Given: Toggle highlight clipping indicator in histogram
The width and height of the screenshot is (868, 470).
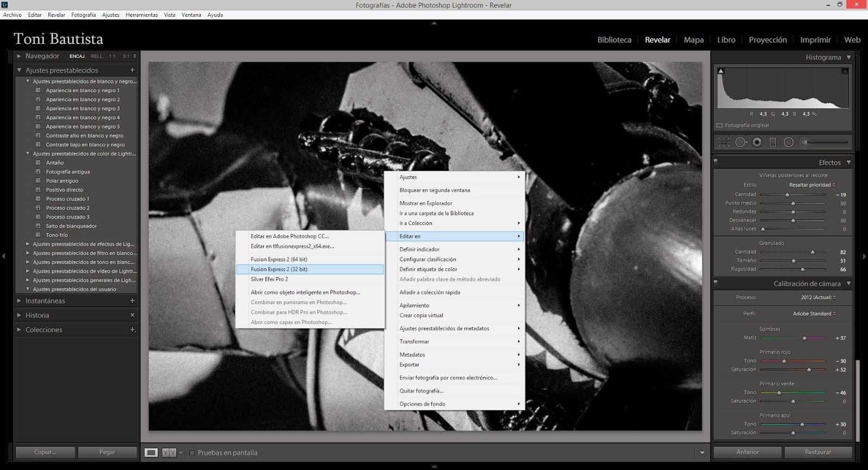Looking at the screenshot, I should coord(845,71).
